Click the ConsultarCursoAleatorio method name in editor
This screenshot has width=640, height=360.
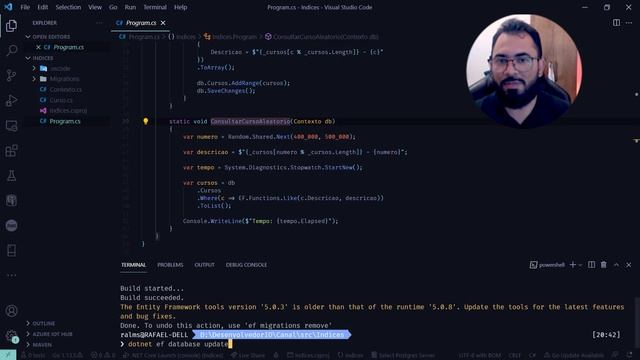click(x=250, y=121)
